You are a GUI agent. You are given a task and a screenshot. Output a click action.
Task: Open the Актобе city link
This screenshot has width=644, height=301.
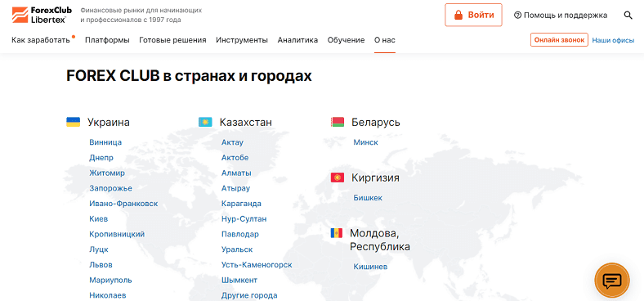pos(235,158)
